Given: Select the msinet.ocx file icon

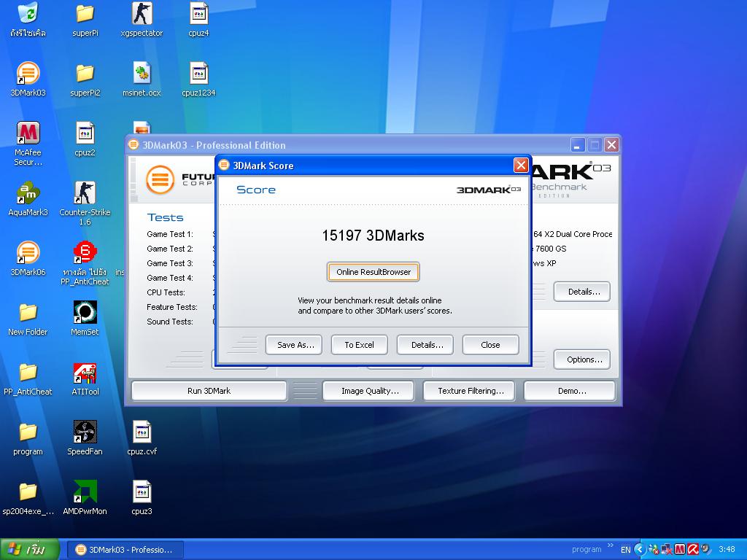Looking at the screenshot, I should [x=142, y=74].
